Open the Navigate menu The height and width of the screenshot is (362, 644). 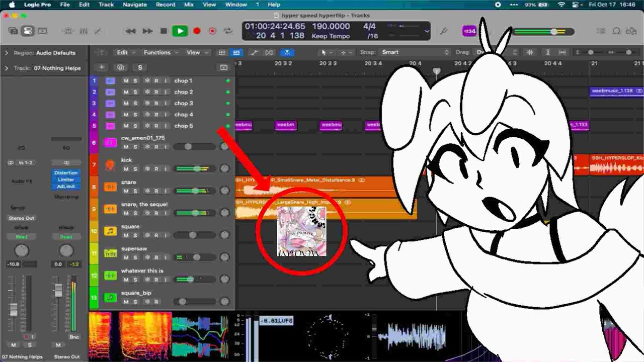(x=135, y=5)
